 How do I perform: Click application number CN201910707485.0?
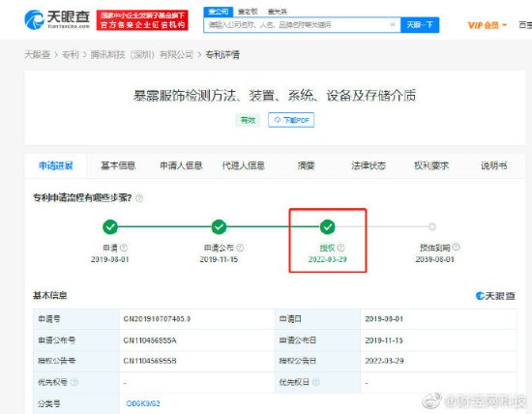click(157, 319)
